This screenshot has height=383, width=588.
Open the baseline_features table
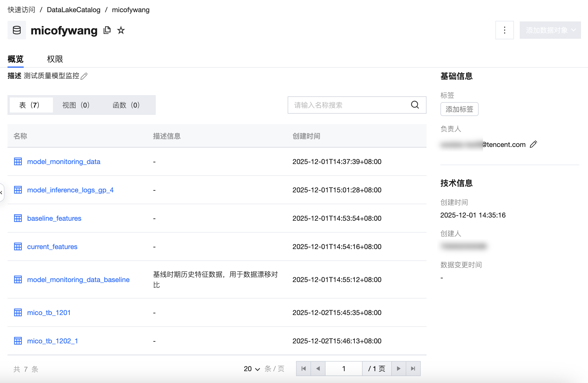pos(54,218)
